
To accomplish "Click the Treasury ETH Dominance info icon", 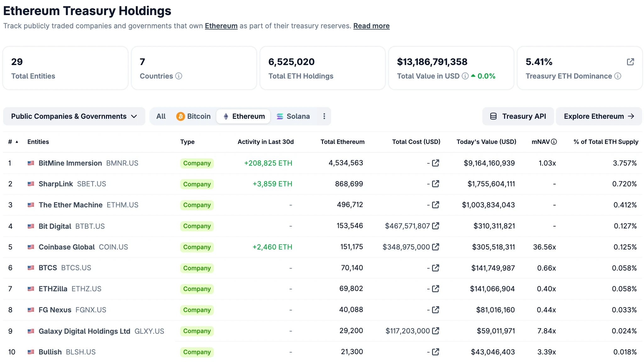I will tap(618, 76).
